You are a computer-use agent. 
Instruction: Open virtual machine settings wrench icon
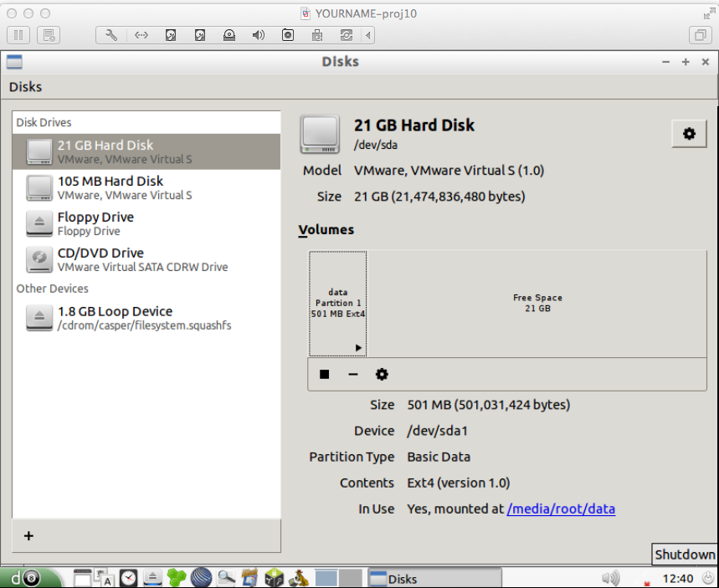pos(111,35)
